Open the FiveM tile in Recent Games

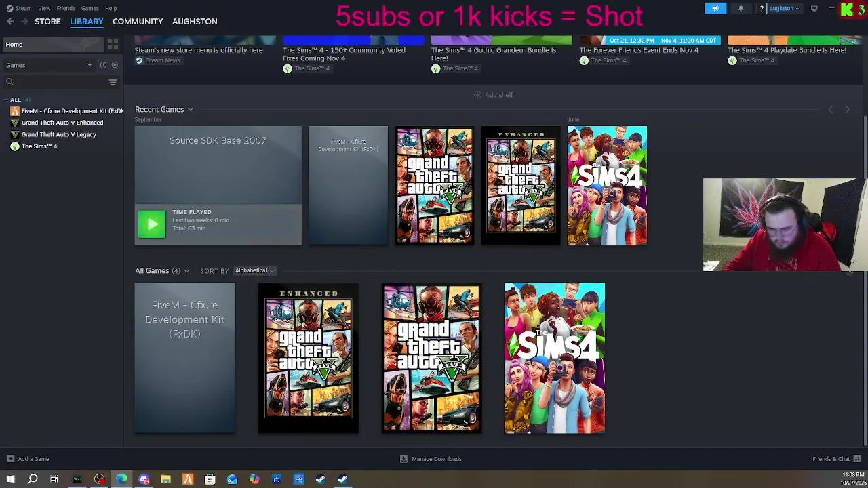point(348,185)
